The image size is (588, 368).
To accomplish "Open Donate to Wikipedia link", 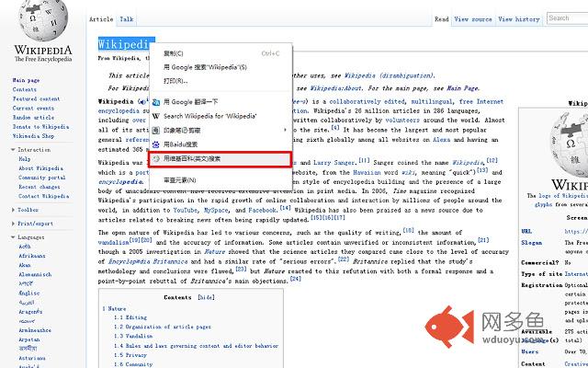I will (40, 127).
